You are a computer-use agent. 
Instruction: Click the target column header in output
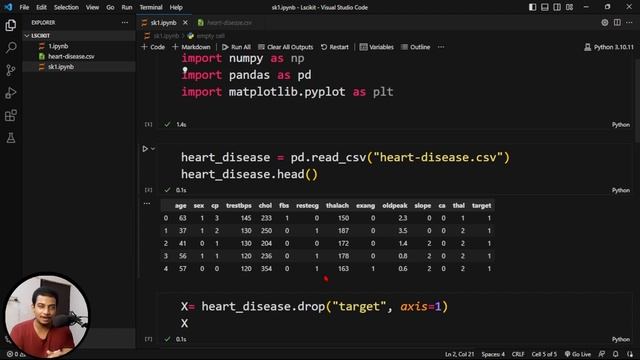pyautogui.click(x=481, y=205)
